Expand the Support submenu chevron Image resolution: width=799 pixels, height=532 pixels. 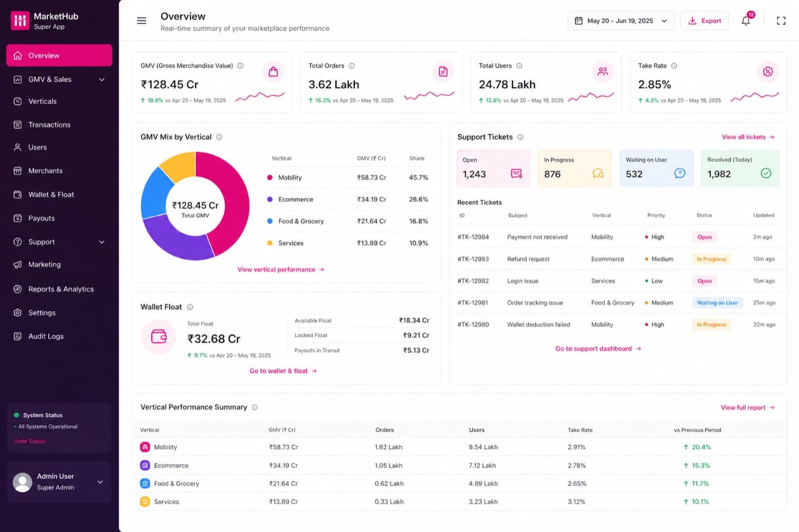[x=102, y=242]
